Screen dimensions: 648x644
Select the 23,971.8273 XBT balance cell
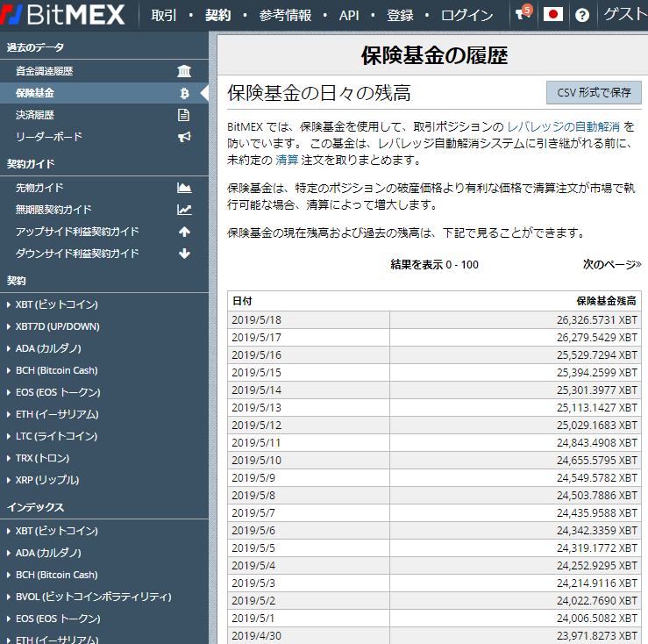[516, 636]
